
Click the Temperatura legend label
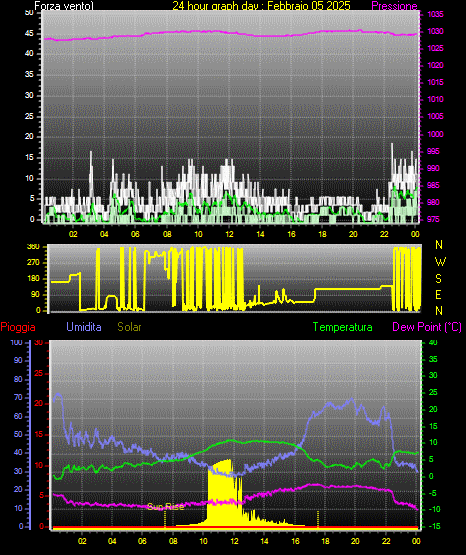(343, 327)
